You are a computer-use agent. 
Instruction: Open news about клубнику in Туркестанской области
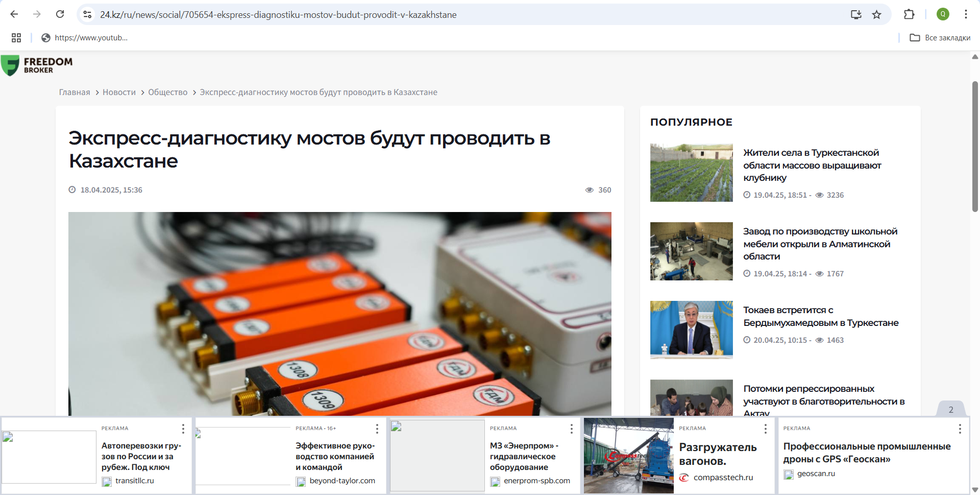point(812,165)
